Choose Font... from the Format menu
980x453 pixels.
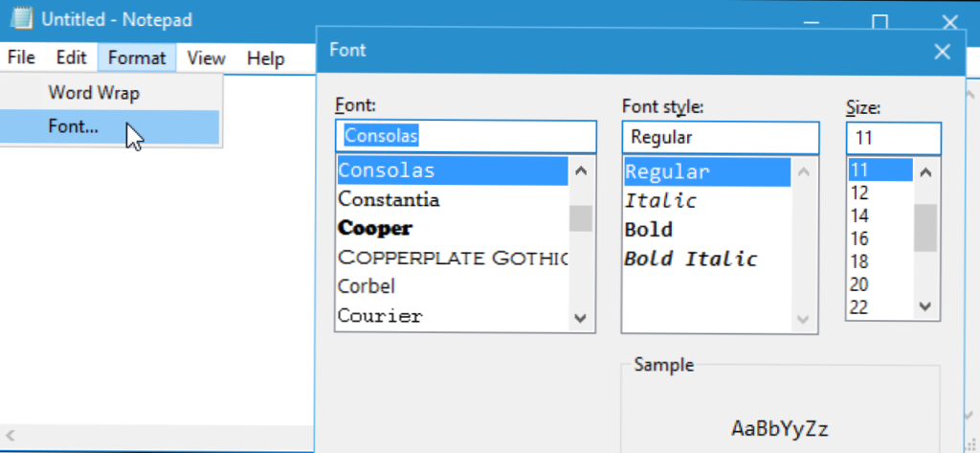[73, 126]
